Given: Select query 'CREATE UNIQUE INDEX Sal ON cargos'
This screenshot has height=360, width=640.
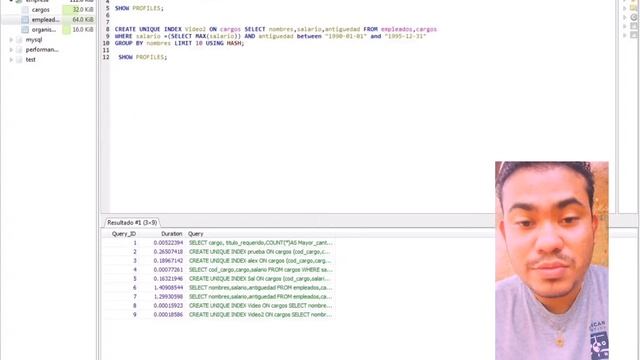Looking at the screenshot, I should (x=259, y=279).
